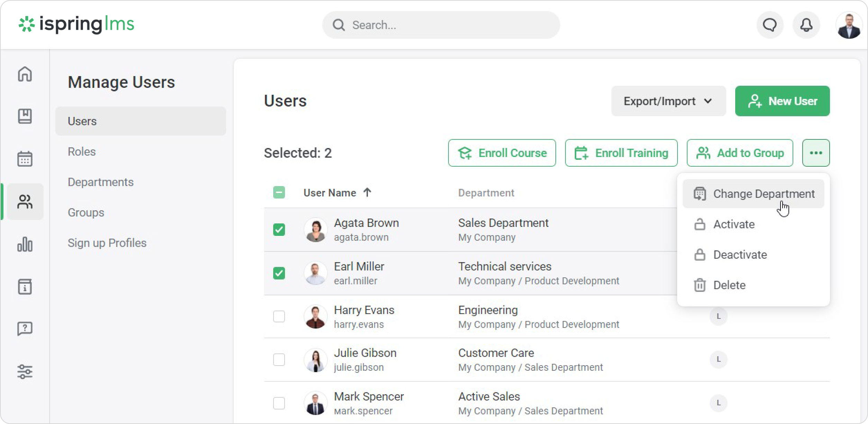Click the New User button

tap(782, 101)
